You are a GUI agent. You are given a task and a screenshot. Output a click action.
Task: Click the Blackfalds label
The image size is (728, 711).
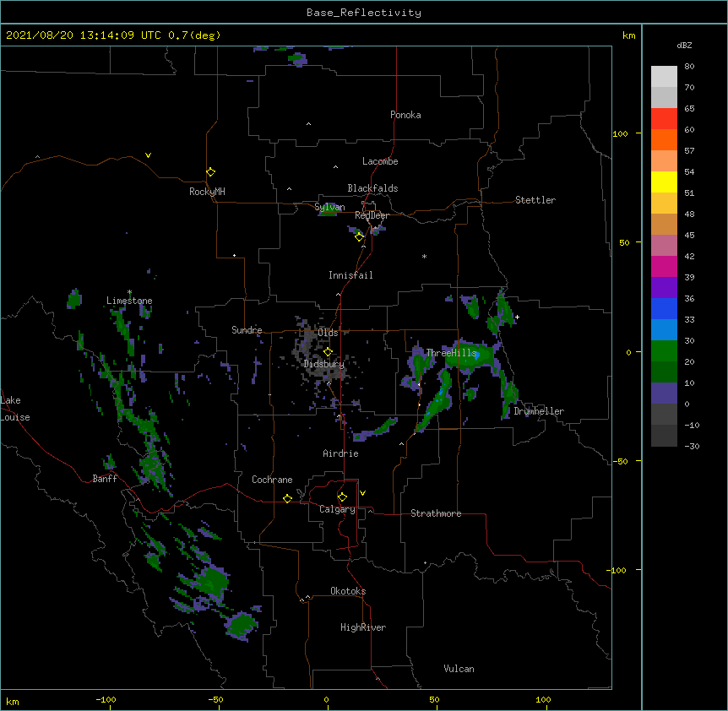(372, 188)
